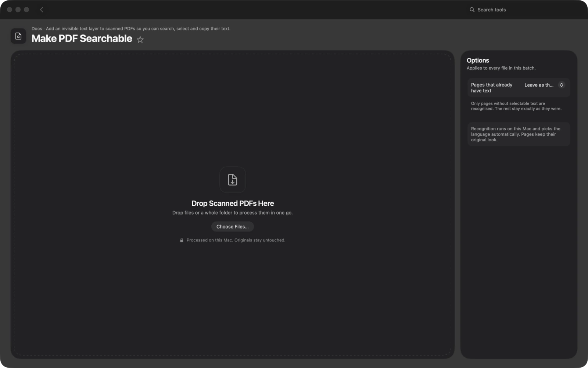Click the "Pages that already have text" label
The width and height of the screenshot is (588, 368).
pyautogui.click(x=492, y=88)
